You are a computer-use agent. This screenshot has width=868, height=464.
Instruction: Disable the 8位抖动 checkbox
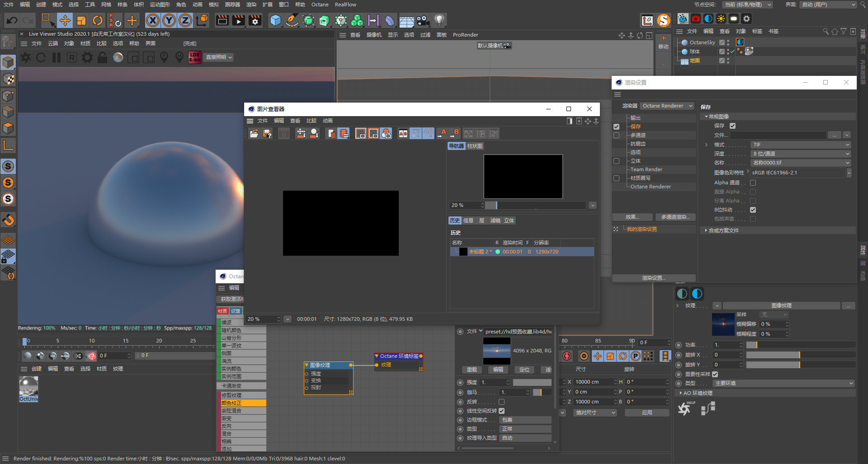click(753, 210)
